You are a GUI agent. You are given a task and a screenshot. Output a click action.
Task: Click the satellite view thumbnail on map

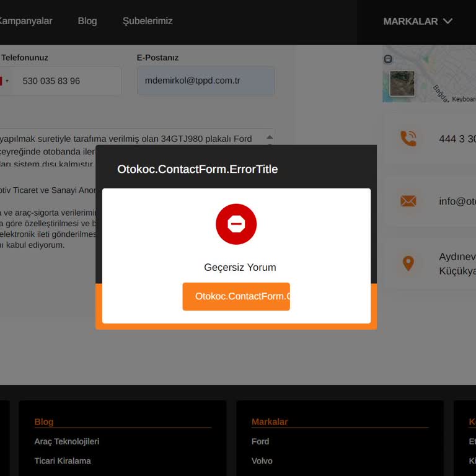tap(402, 84)
